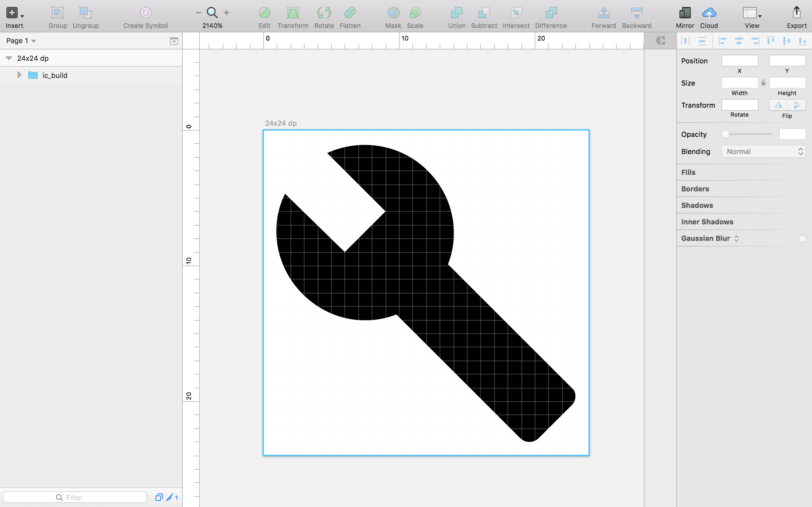
Task: Expand the ic_build layer group
Action: pos(19,75)
